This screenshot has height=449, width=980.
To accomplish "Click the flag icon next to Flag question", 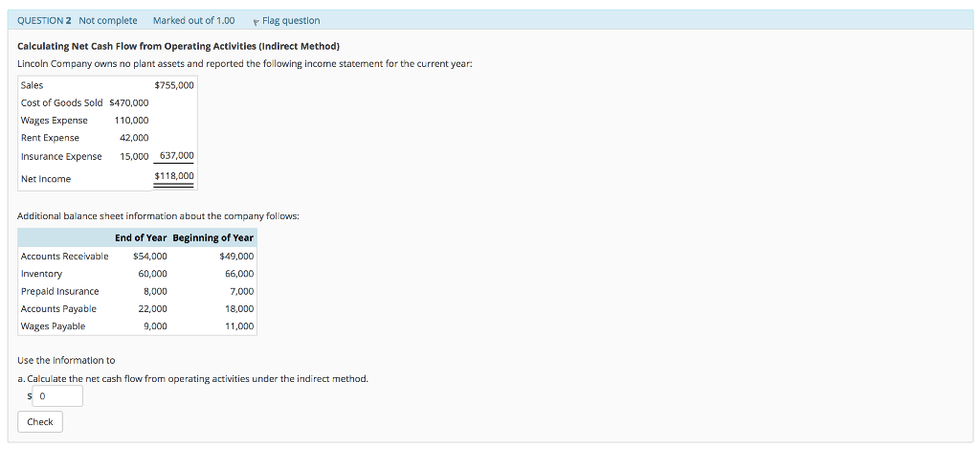I will (256, 22).
